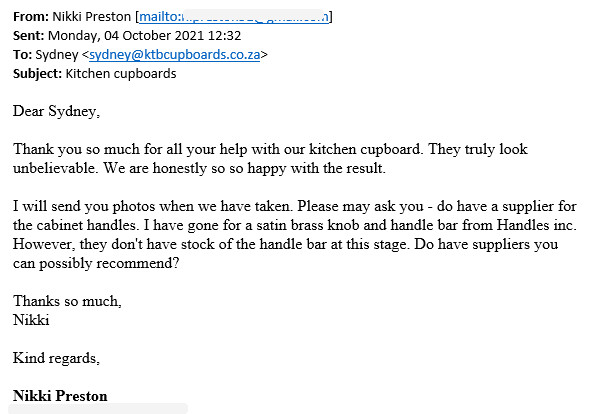
Task: Click the recipient name Sydney in To line
Action: click(x=57, y=55)
